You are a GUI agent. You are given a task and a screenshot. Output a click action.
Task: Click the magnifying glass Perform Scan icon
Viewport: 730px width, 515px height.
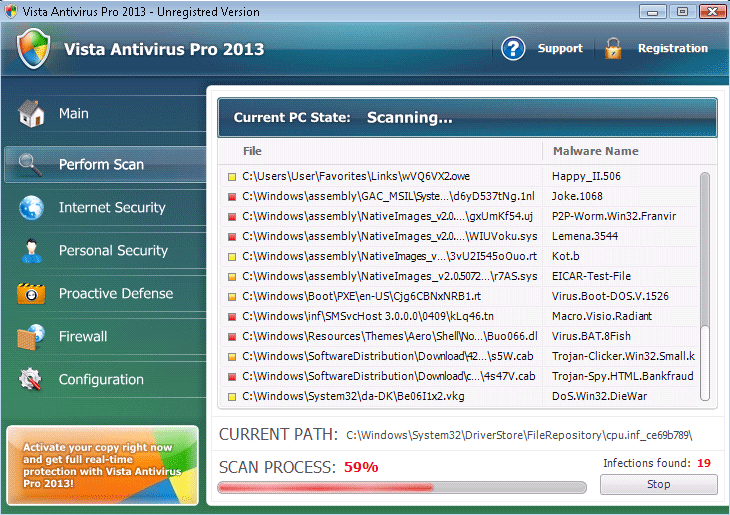(x=31, y=164)
